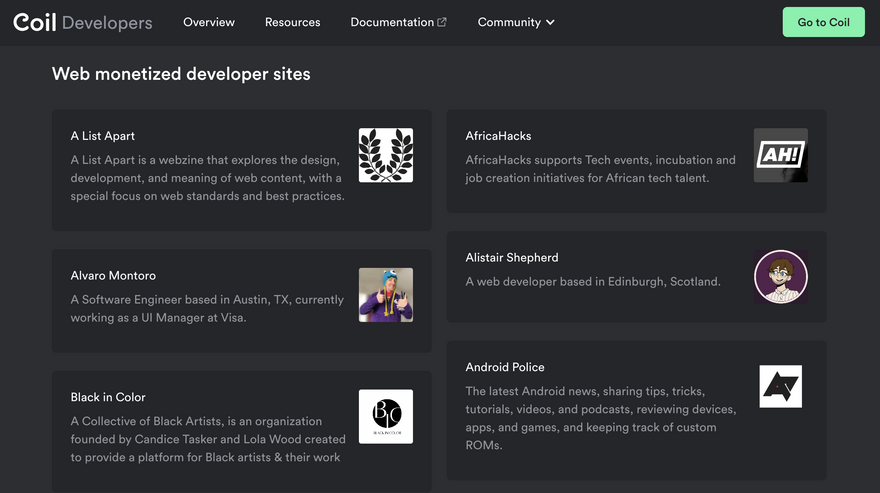Click the Coil Developers logo
Viewport: 880px width, 493px height.
(82, 22)
